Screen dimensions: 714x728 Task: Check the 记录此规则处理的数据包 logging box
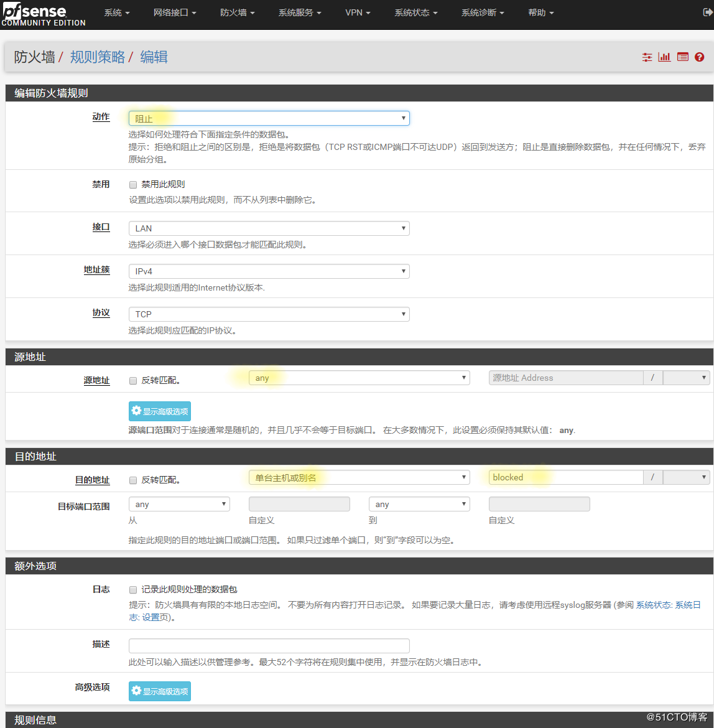click(x=133, y=590)
